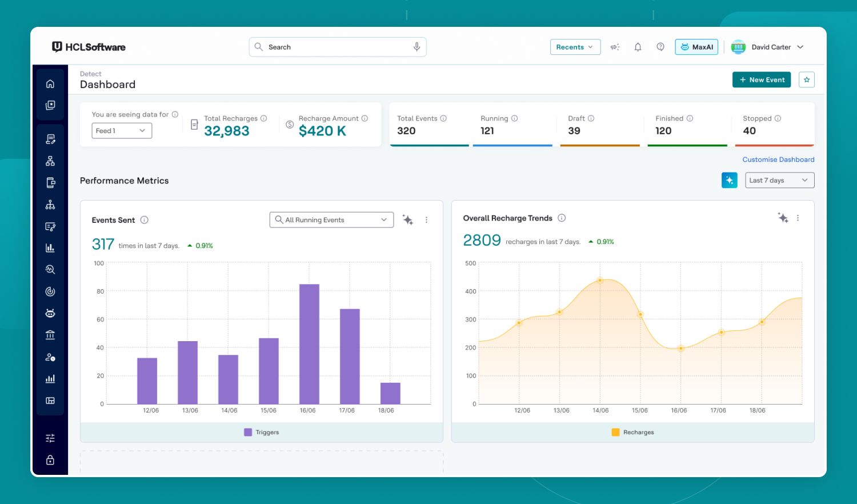Image resolution: width=857 pixels, height=504 pixels.
Task: Open the bank building icon in sidebar
Action: pyautogui.click(x=50, y=335)
